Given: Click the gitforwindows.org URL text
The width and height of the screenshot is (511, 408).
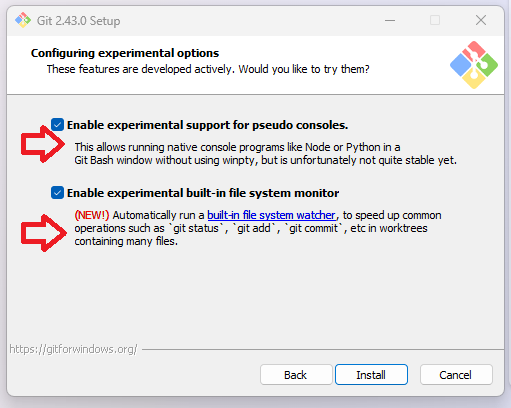Looking at the screenshot, I should pyautogui.click(x=73, y=349).
